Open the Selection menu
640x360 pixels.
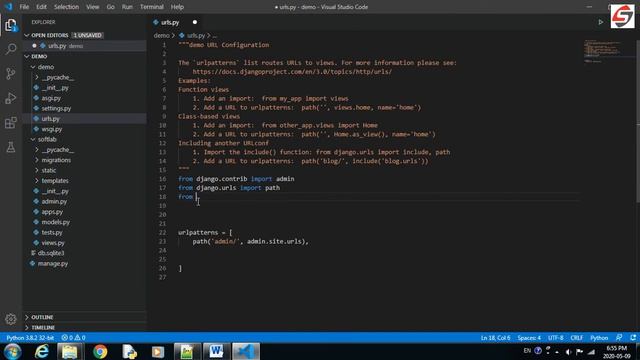[66, 7]
